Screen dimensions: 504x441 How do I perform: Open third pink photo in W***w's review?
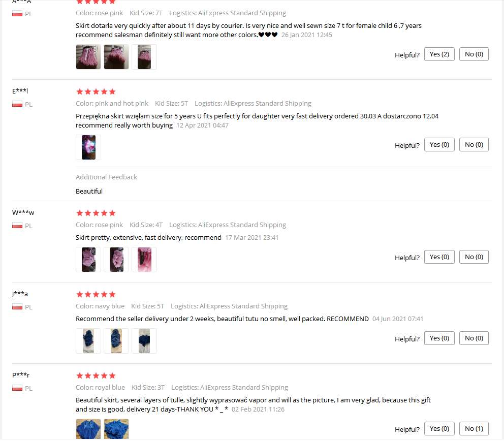(x=144, y=260)
